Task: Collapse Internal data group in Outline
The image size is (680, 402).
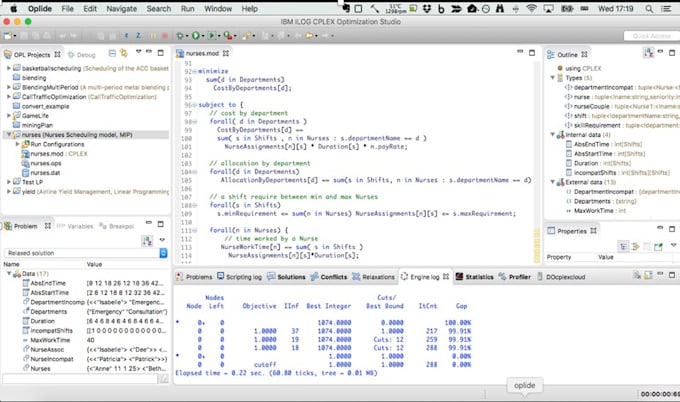Action: [x=552, y=135]
